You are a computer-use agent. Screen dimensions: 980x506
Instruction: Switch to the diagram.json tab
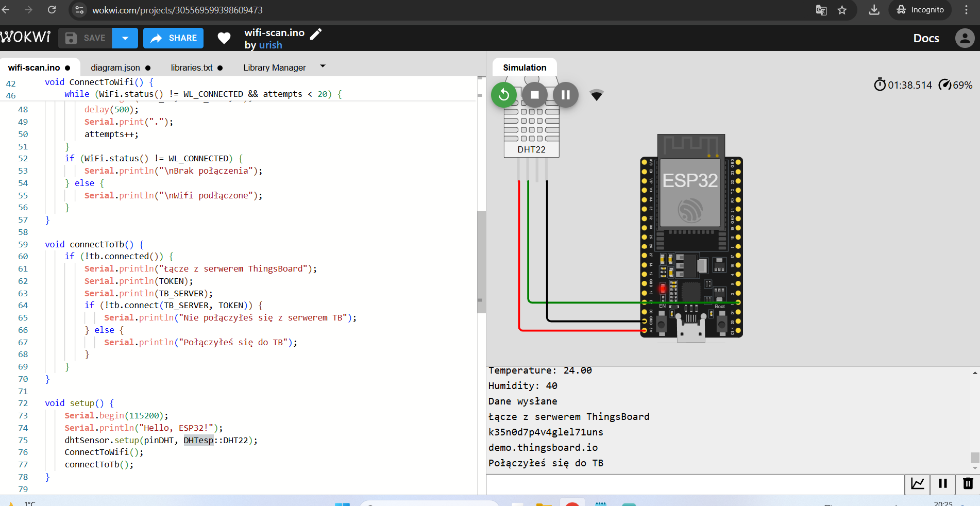tap(121, 68)
